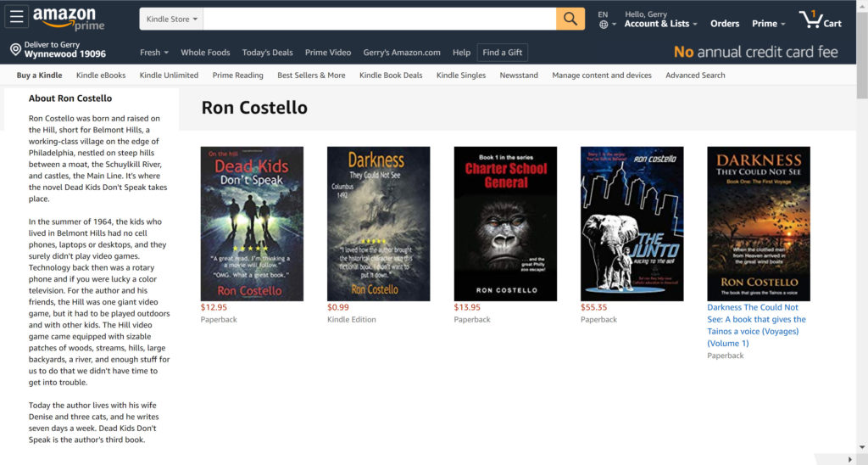The image size is (868, 465).
Task: Open Advanced Search
Action: 695,76
